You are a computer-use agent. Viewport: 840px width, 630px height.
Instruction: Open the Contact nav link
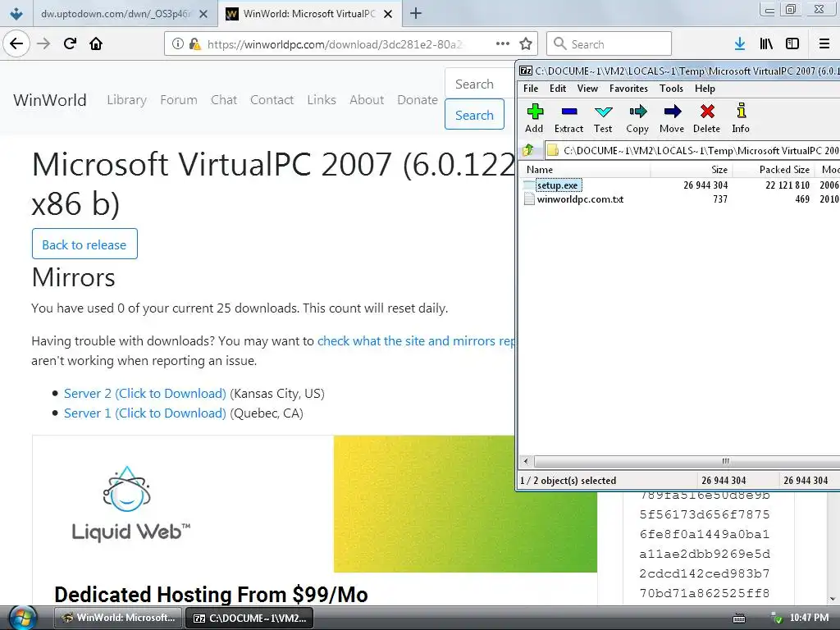coord(272,99)
